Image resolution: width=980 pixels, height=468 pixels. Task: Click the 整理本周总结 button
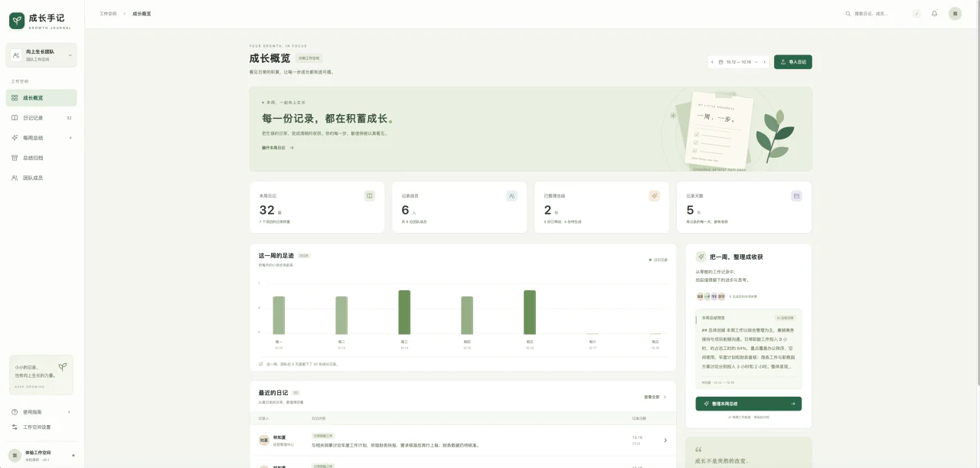749,404
